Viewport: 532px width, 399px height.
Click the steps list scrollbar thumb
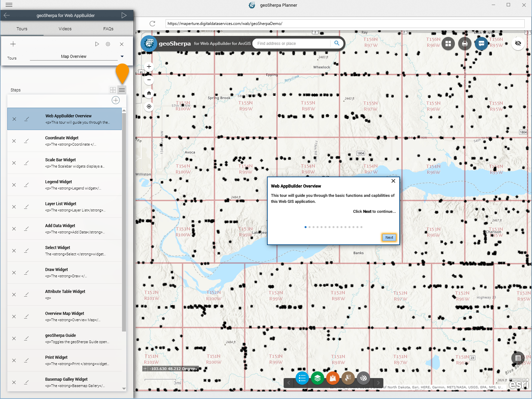(x=124, y=222)
